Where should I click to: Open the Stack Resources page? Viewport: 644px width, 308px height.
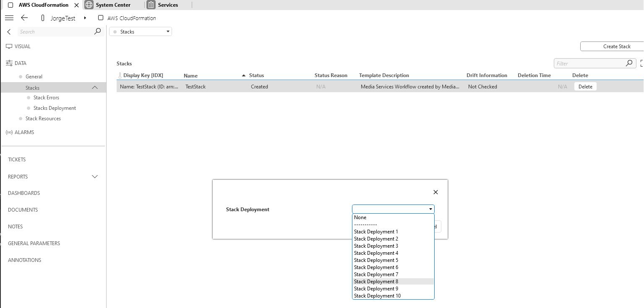43,119
